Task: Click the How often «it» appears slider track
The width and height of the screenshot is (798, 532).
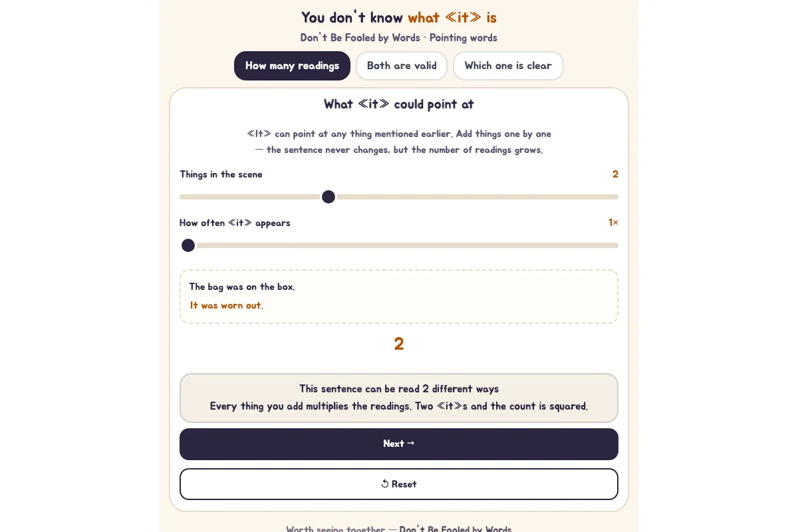Action: (x=399, y=245)
